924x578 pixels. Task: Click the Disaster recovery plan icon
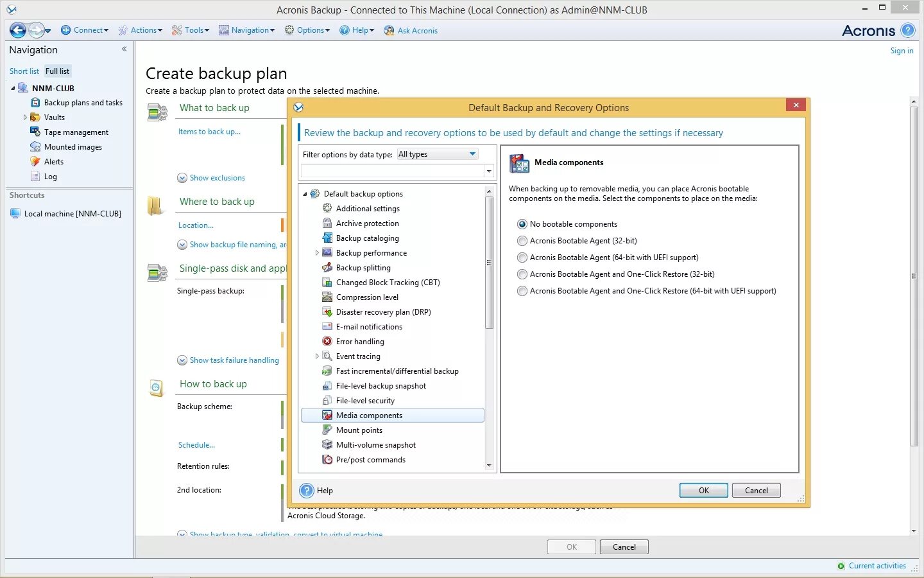coord(327,312)
